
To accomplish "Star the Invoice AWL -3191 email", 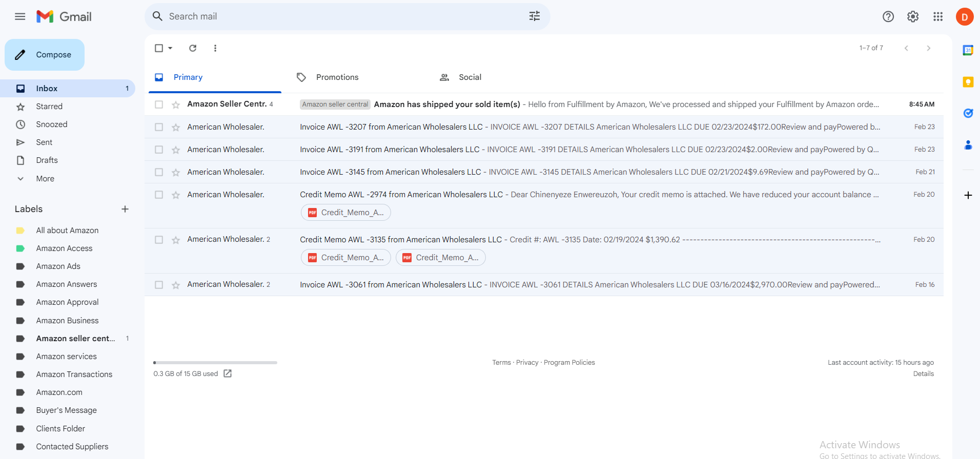I will (176, 150).
